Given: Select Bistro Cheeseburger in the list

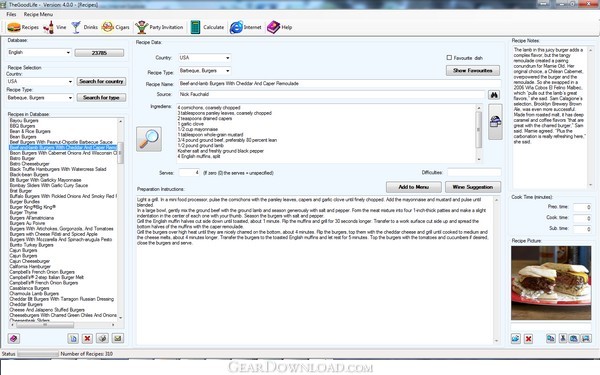Looking at the screenshot, I should [29, 164].
